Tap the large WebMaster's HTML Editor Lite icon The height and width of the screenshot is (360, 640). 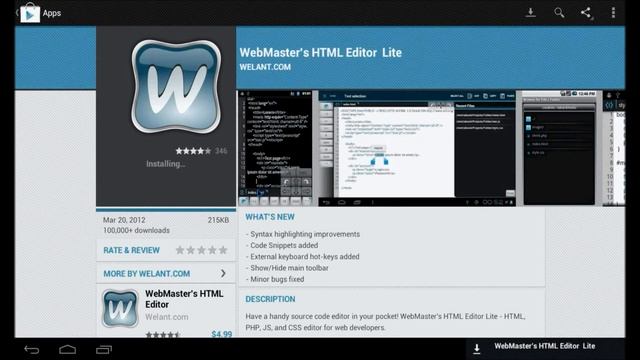(176, 87)
